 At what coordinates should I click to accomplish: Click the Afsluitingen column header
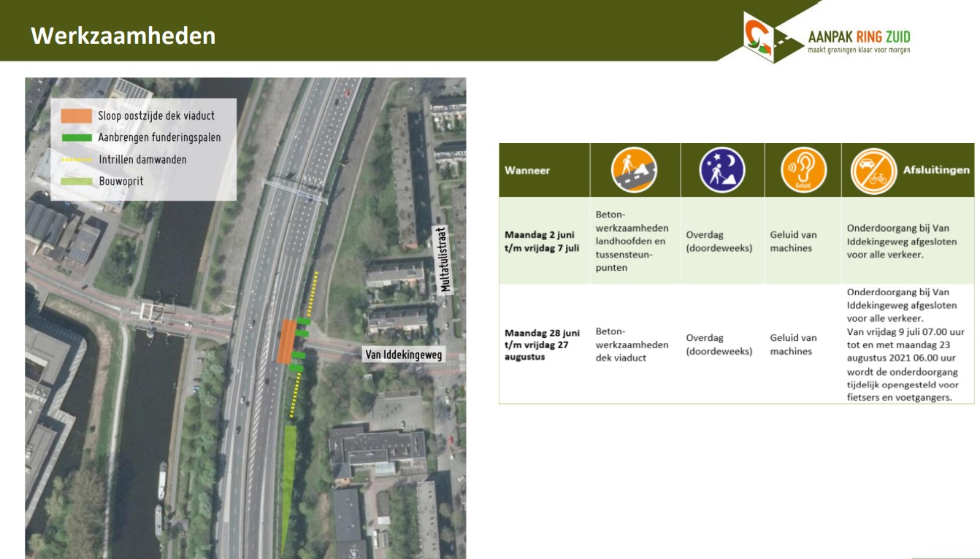[x=937, y=170]
